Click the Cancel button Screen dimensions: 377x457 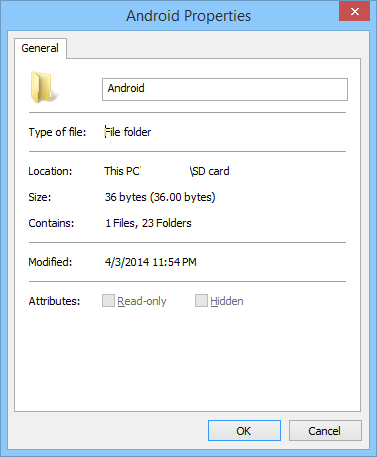tap(325, 431)
